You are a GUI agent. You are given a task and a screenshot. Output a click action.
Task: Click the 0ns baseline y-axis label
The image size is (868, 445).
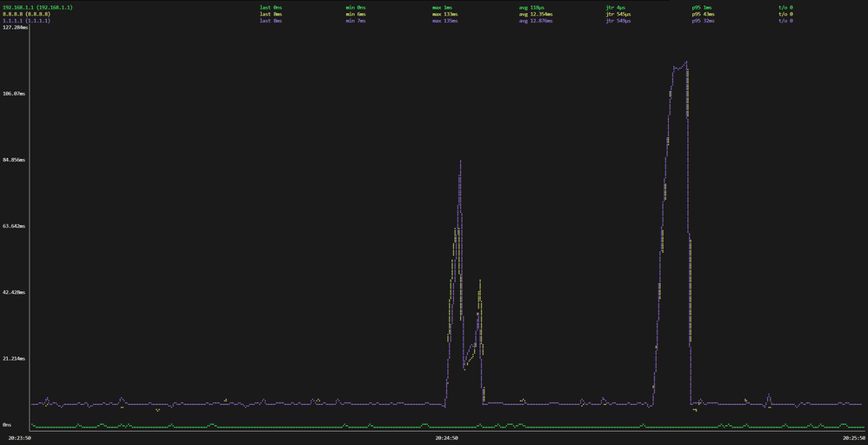(5, 424)
